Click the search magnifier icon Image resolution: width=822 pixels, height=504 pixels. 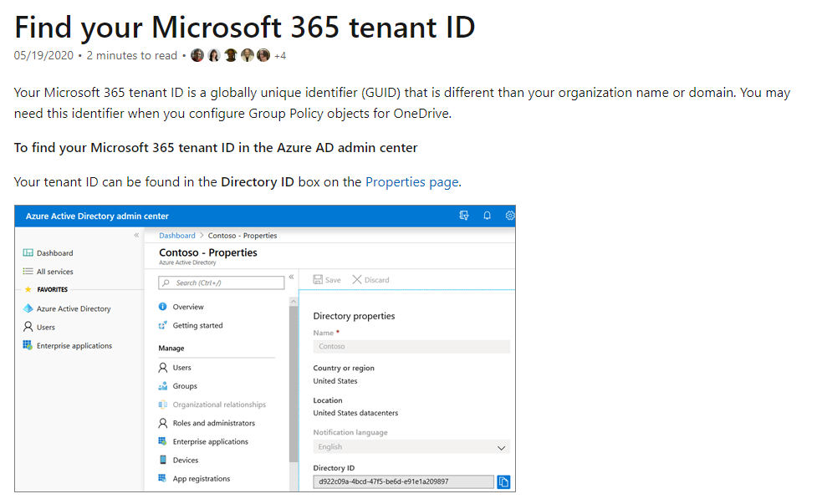click(166, 283)
